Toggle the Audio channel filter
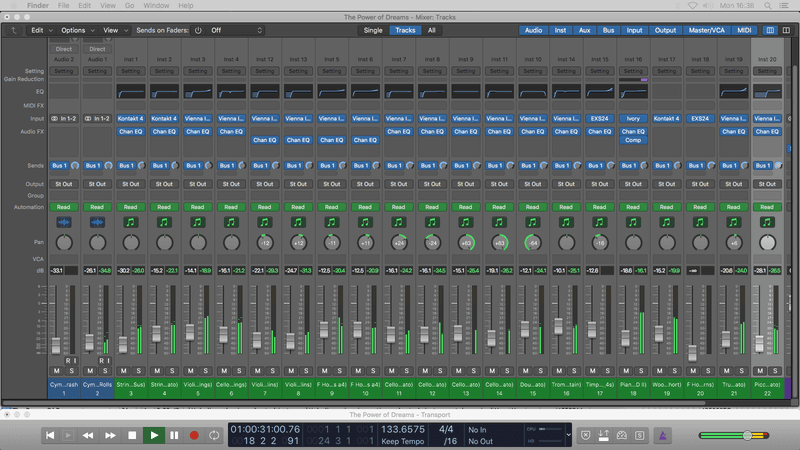Screen dimensions: 800x450 [x=533, y=30]
